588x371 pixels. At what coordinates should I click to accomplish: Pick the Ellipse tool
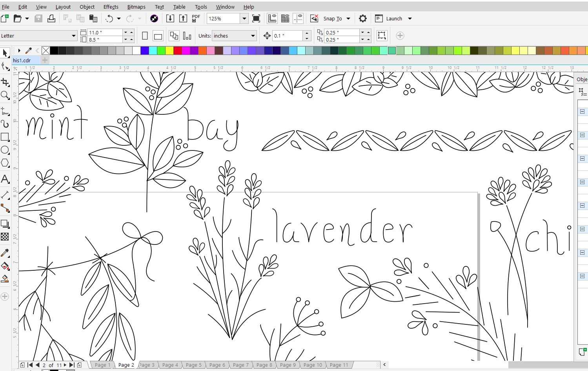(x=5, y=150)
